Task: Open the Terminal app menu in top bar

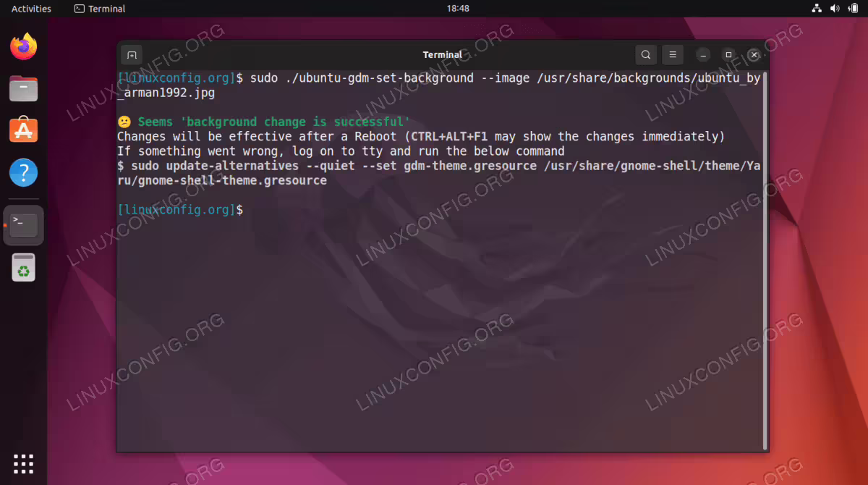Action: point(100,9)
